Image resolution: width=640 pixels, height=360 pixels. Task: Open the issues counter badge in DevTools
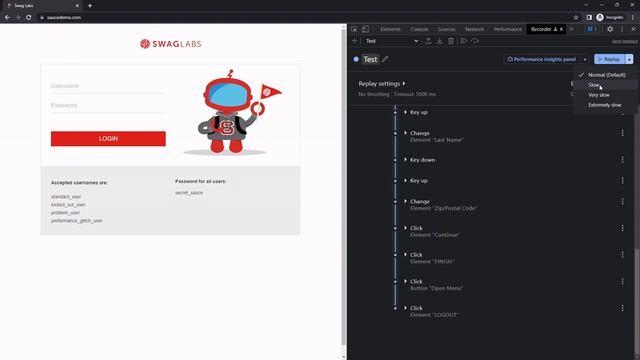(592, 29)
